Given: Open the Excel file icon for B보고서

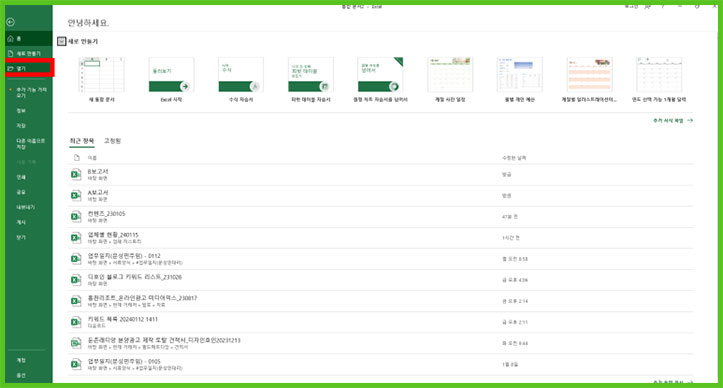Looking at the screenshot, I should pos(76,174).
